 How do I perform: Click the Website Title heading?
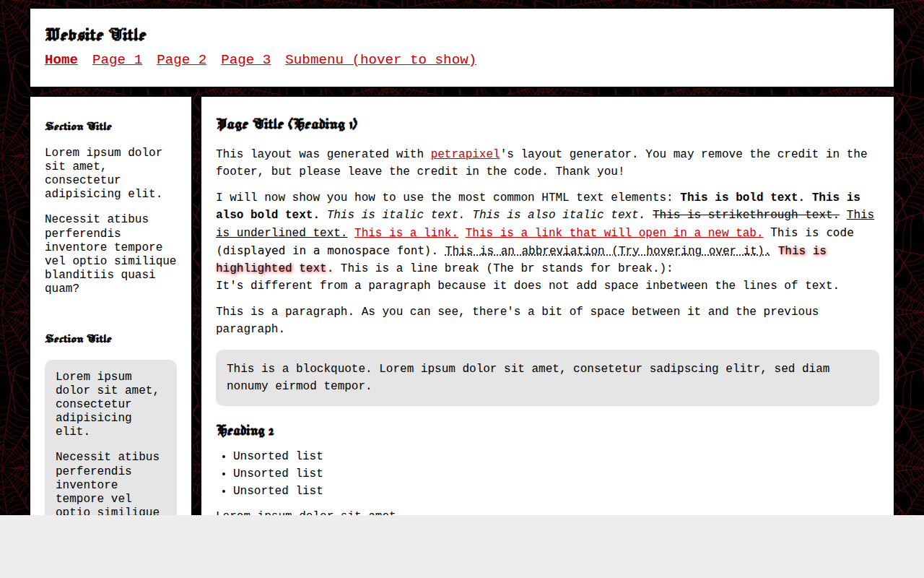click(95, 35)
